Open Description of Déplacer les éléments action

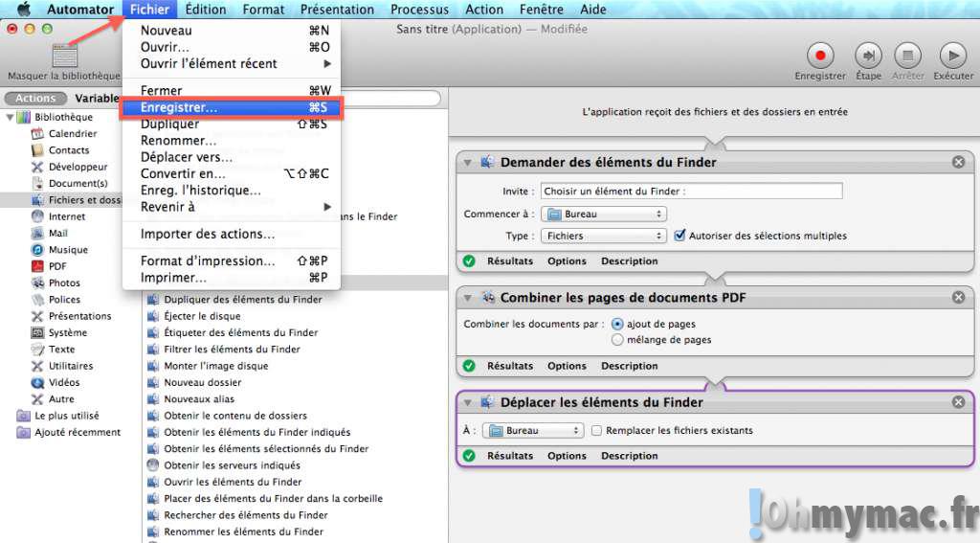630,456
